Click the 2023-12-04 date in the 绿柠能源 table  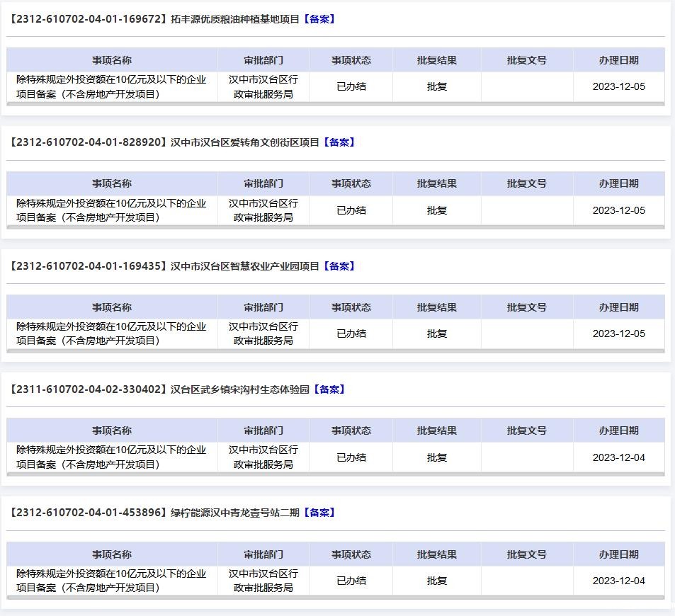point(618,581)
